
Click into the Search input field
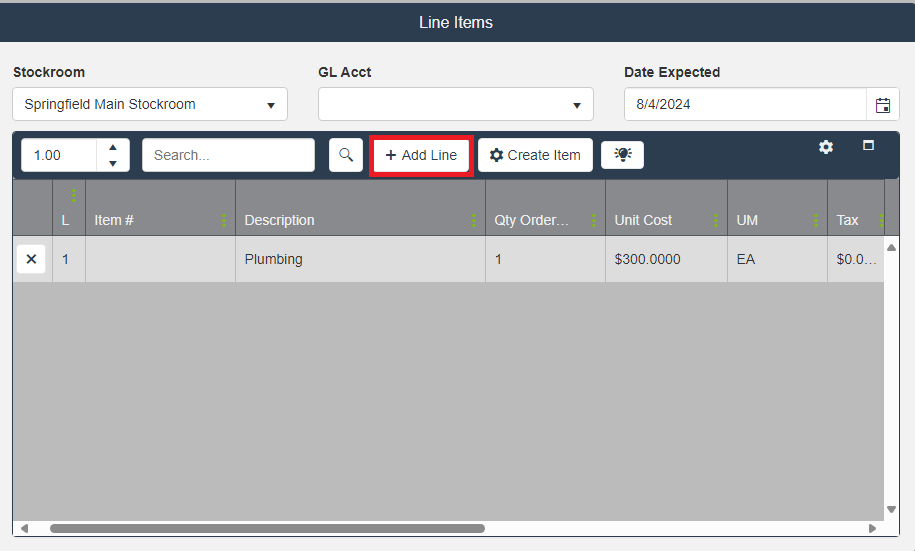tap(228, 155)
